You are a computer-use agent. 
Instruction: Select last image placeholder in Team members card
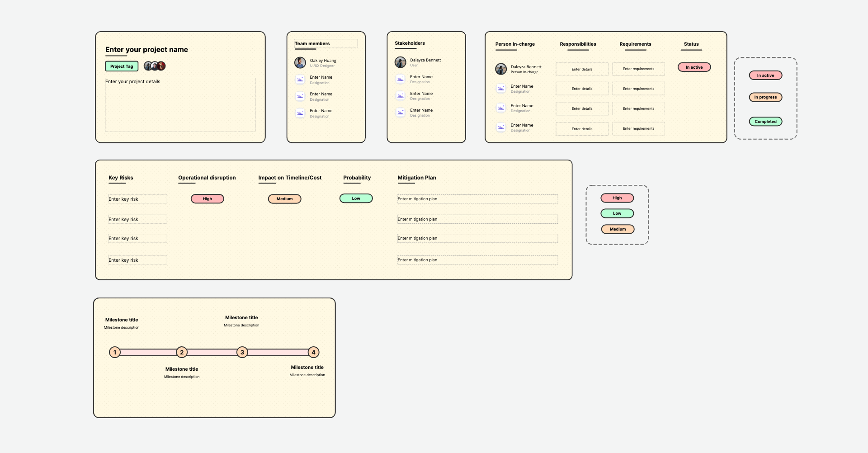[300, 113]
